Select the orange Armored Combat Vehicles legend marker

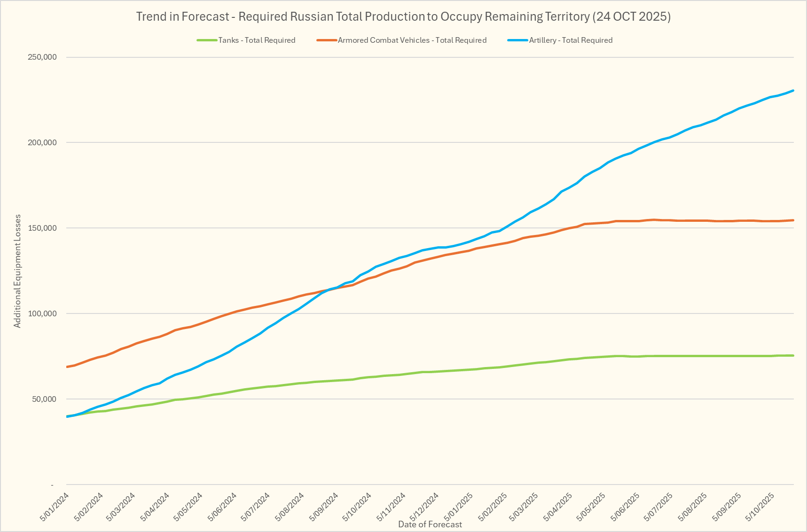pos(327,40)
